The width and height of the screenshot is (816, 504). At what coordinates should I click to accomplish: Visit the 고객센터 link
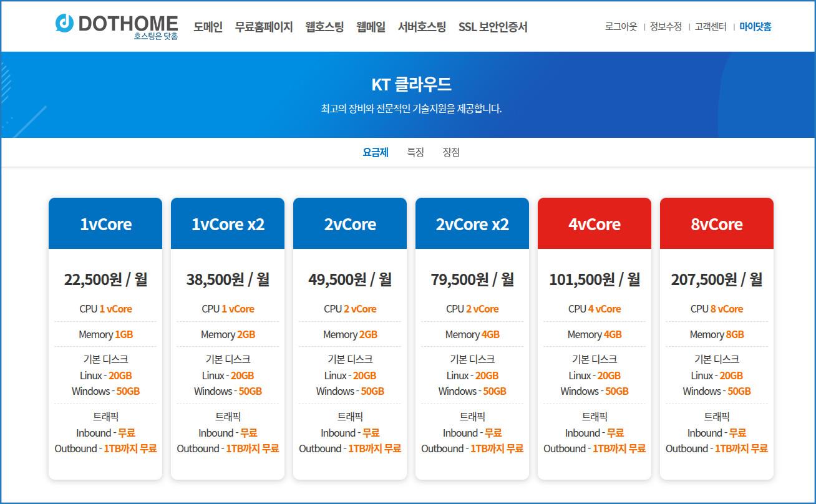(x=711, y=27)
